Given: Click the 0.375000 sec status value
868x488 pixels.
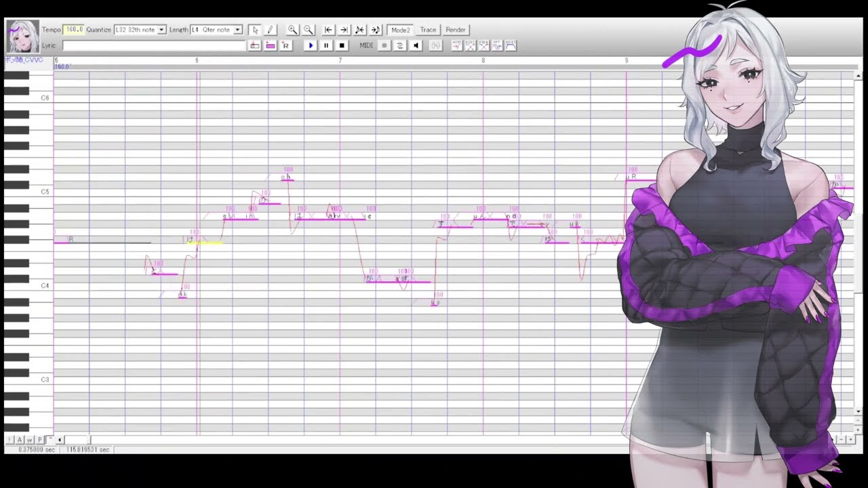Looking at the screenshot, I should point(37,449).
